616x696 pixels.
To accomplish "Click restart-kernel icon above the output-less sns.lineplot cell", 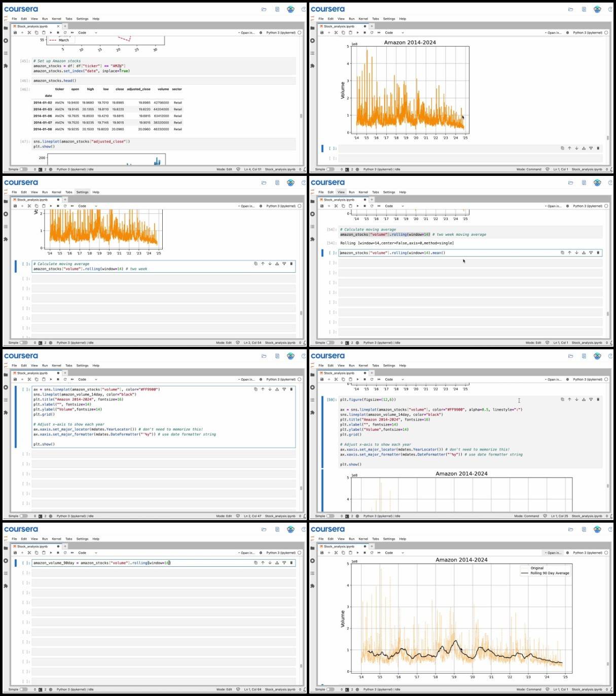I will click(65, 379).
